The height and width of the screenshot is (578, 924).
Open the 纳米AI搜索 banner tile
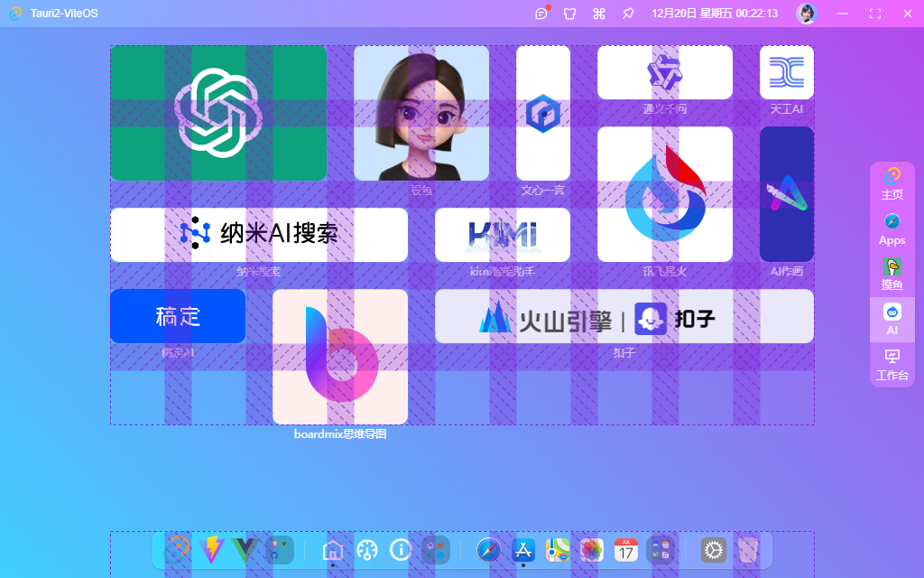tap(259, 235)
